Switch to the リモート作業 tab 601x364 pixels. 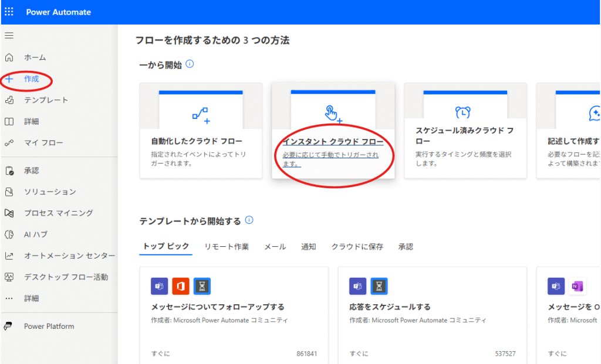click(x=227, y=247)
